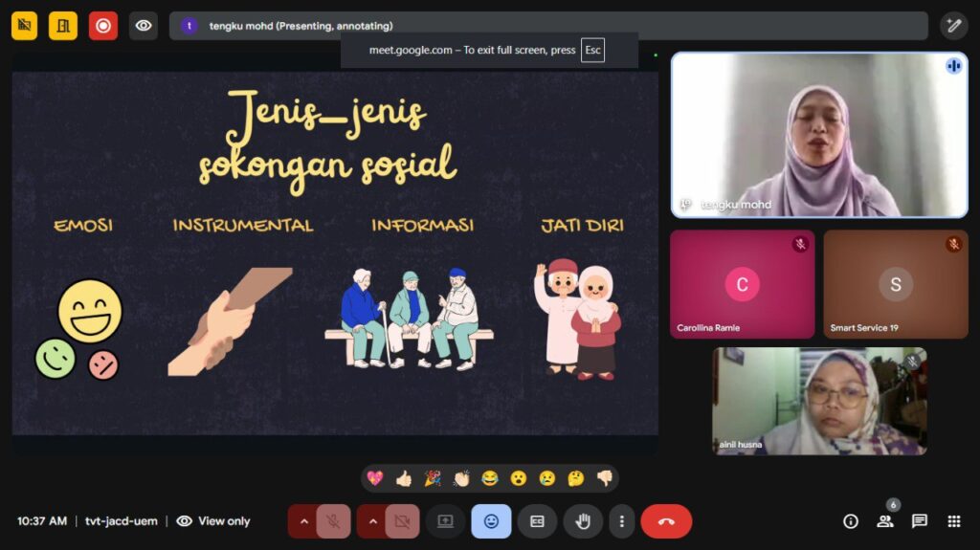Image resolution: width=980 pixels, height=550 pixels.
Task: Expand video settings chevron beside camera
Action: click(x=372, y=521)
